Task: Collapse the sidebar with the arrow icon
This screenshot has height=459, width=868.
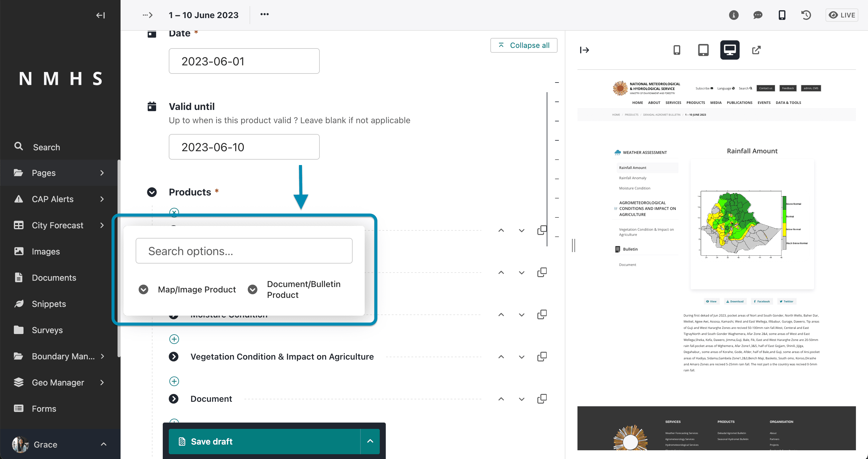Action: [x=100, y=15]
